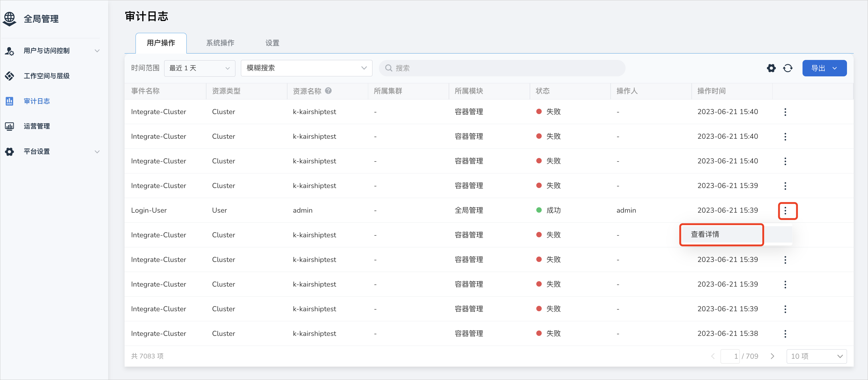Click the 平台设置 gear icon in sidebar
Viewport: 868px width, 380px height.
tap(9, 152)
